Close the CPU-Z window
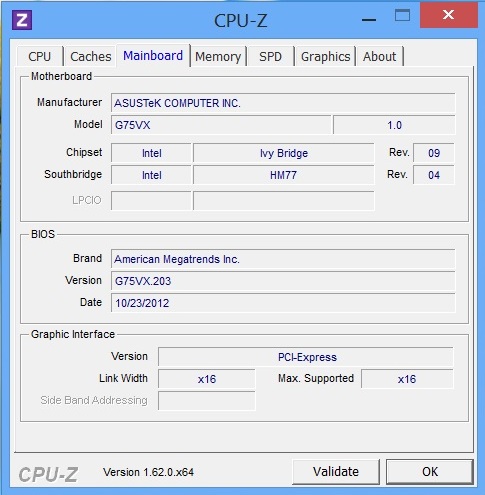Image resolution: width=485 pixels, height=495 pixels. tap(449, 15)
